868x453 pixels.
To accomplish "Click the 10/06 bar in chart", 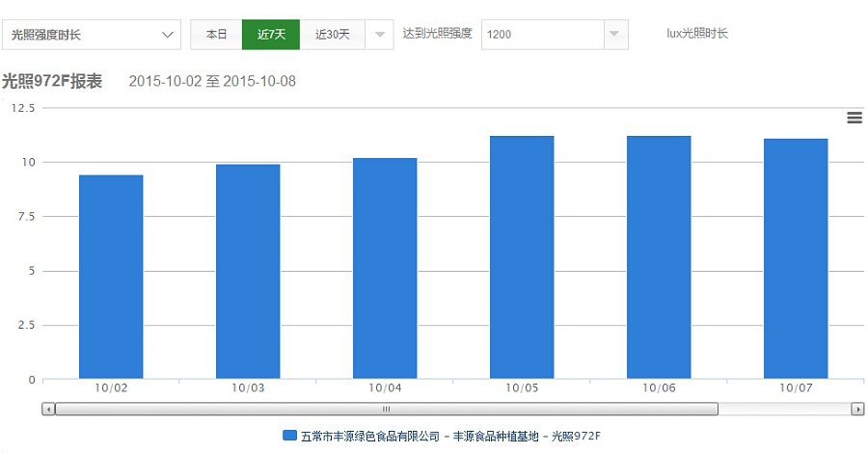I will click(x=659, y=257).
